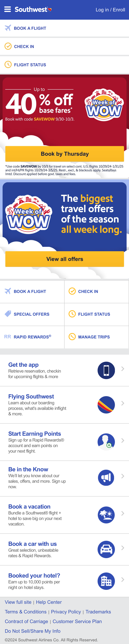Select the Flight Status clock icon
Screen dimensions: 129x644
point(8,64)
